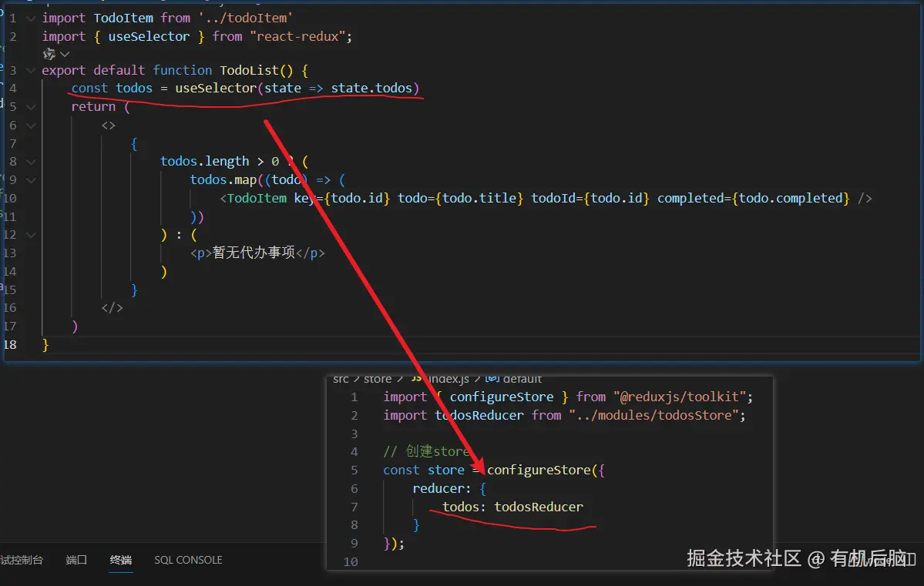Screen dimensions: 924x586
Task: Collapse the else branch at line 12
Action: tap(31, 234)
